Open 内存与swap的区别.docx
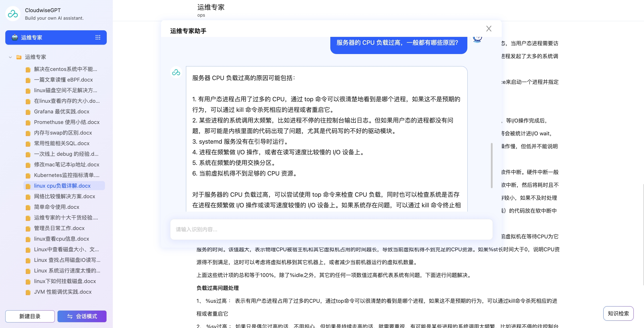Image resolution: width=644 pixels, height=328 pixels. [63, 133]
